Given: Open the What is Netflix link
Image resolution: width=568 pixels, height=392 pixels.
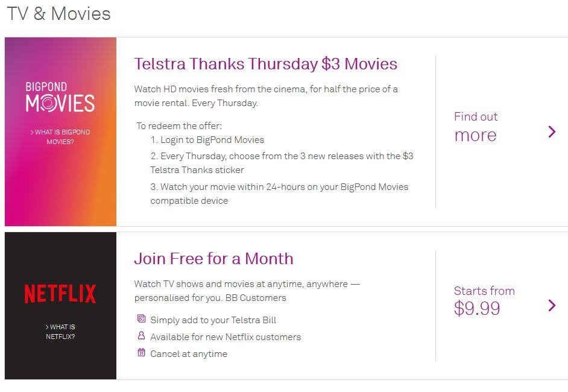Looking at the screenshot, I should coord(60,332).
